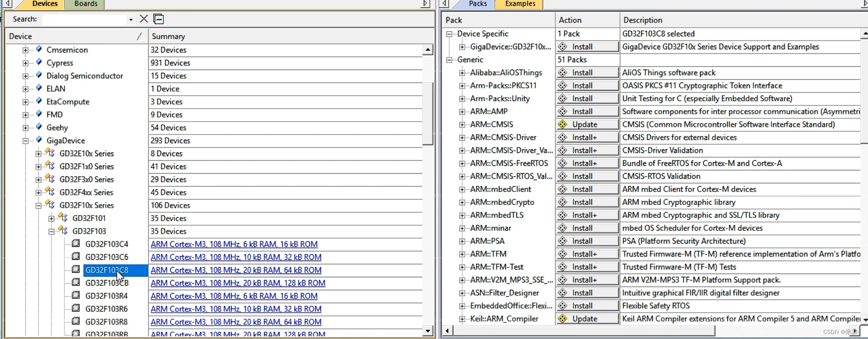Switch to the Packs tab
Viewport: 868px width, 339px height.
[x=478, y=4]
